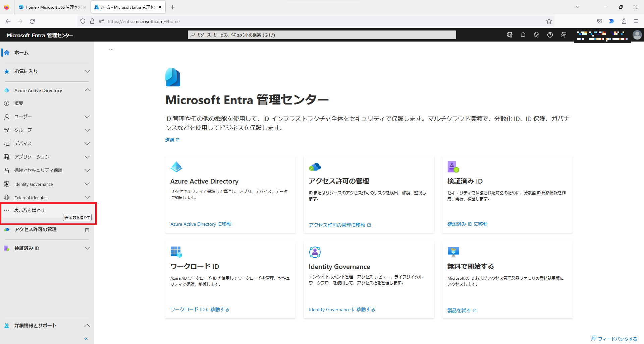
Task: Expand the 検証済み ID chevron
Action: point(87,248)
